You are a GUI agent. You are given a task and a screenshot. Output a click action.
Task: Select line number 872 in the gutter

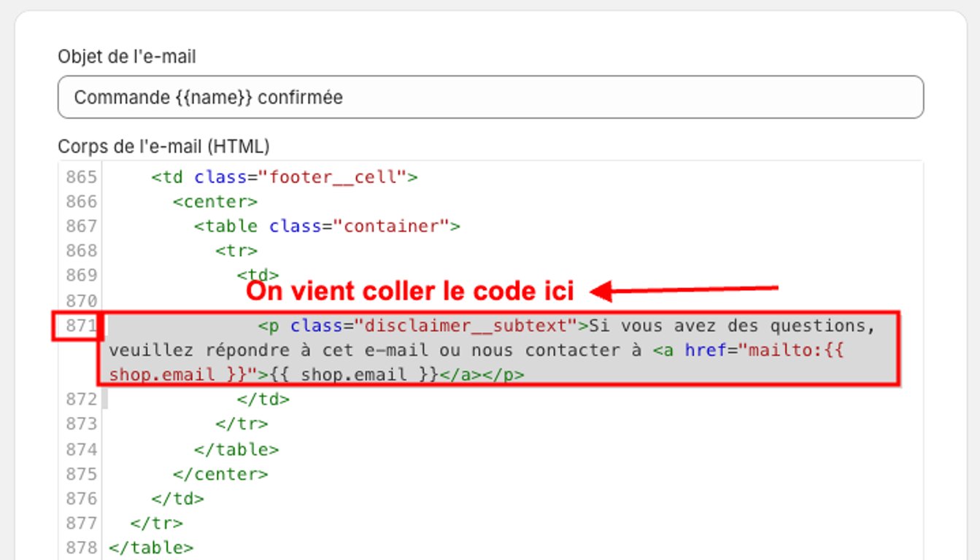click(x=81, y=399)
